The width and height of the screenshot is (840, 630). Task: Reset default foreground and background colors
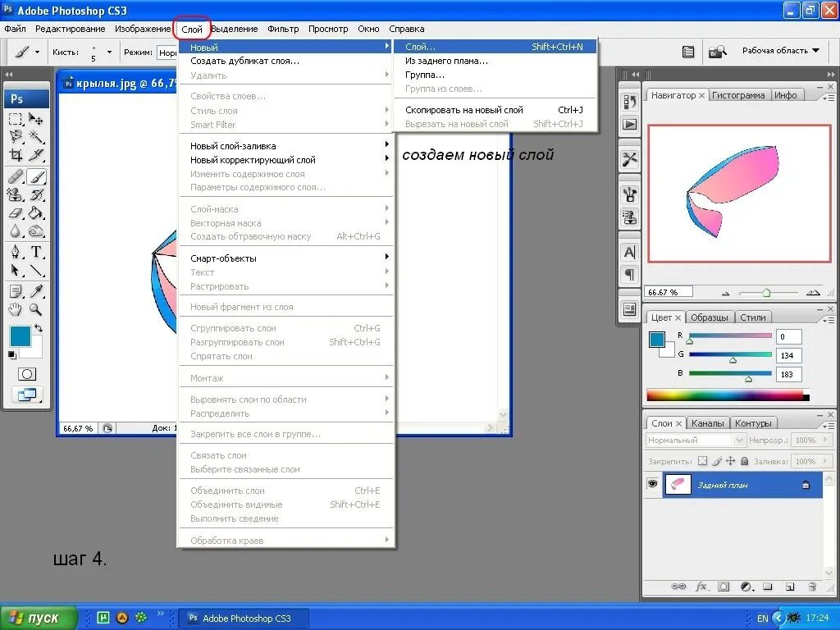point(11,354)
